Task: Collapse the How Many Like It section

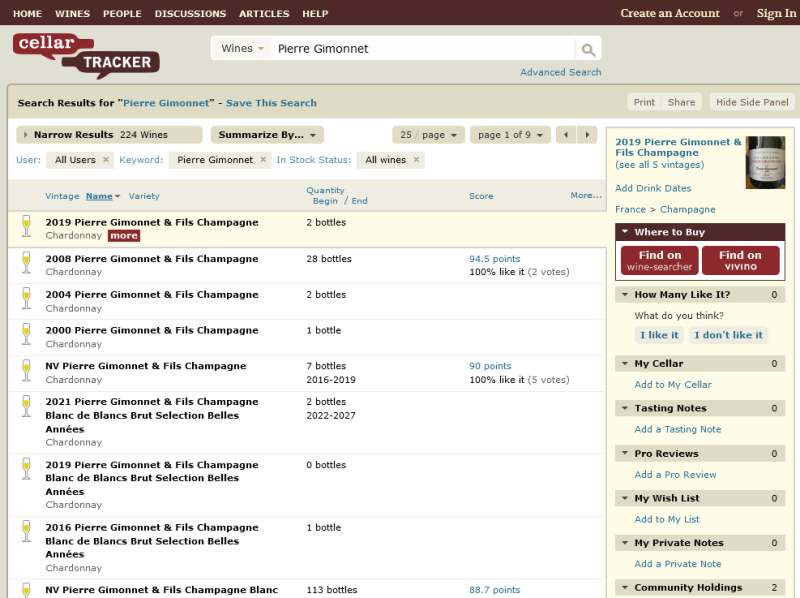Action: pyautogui.click(x=625, y=294)
